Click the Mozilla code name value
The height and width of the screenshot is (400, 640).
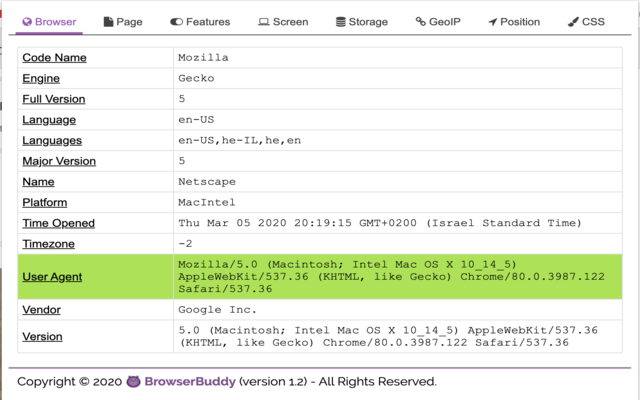203,58
